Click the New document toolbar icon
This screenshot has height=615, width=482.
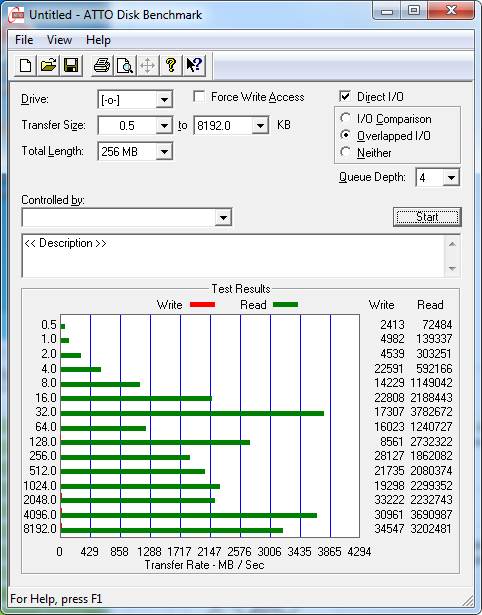tap(26, 65)
